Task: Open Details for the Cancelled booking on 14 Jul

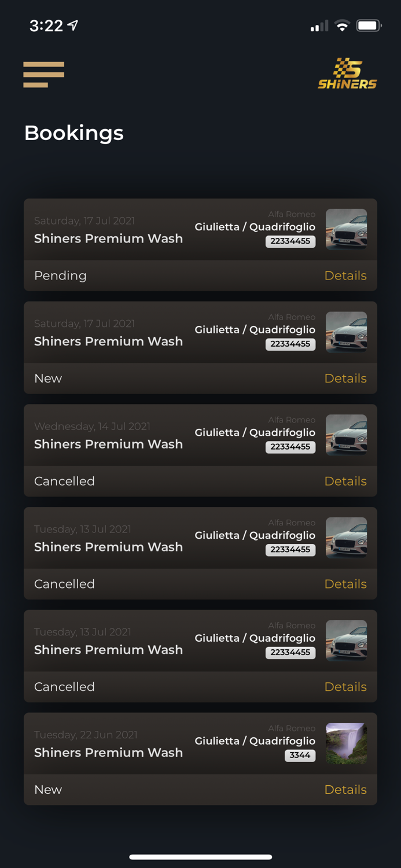Action: (345, 481)
